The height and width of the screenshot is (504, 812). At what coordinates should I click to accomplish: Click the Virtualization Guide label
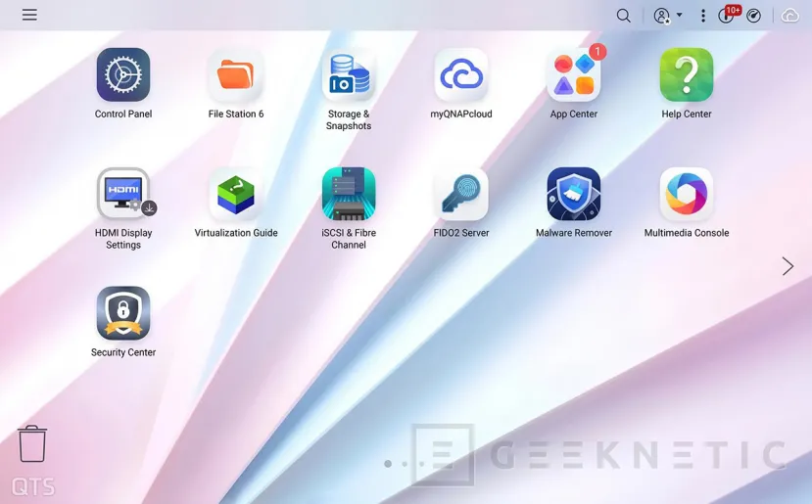[236, 233]
